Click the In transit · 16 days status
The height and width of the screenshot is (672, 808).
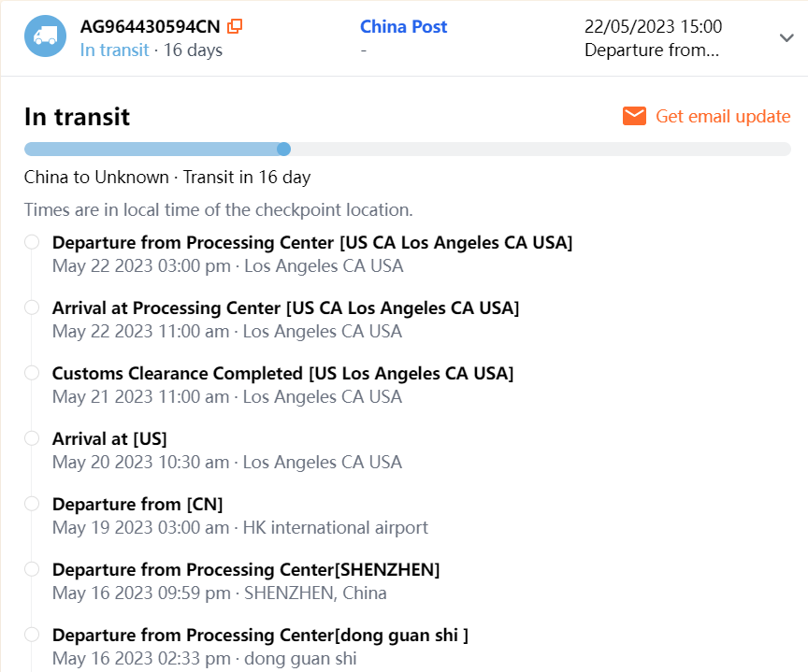click(x=151, y=50)
